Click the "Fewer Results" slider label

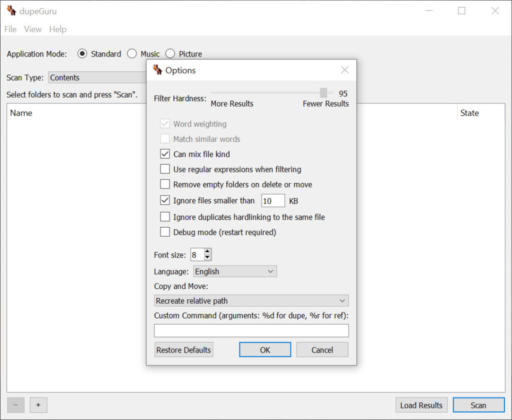click(325, 103)
